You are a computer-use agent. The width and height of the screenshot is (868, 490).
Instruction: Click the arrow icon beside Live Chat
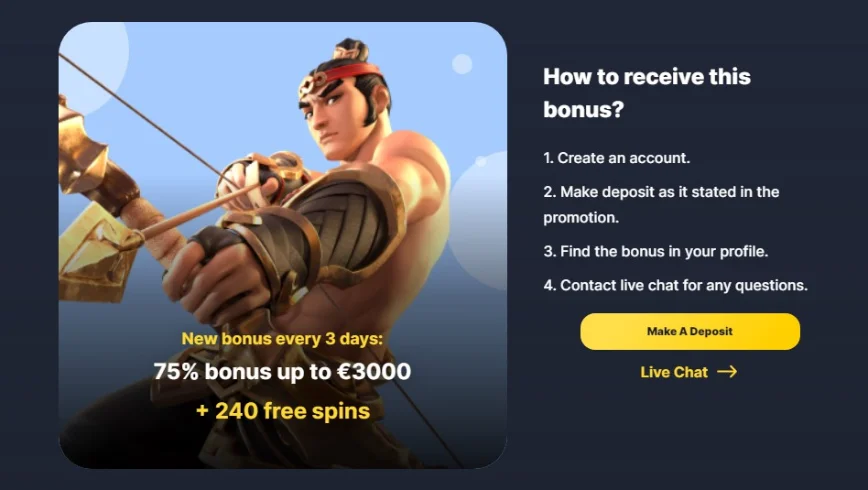click(x=727, y=372)
